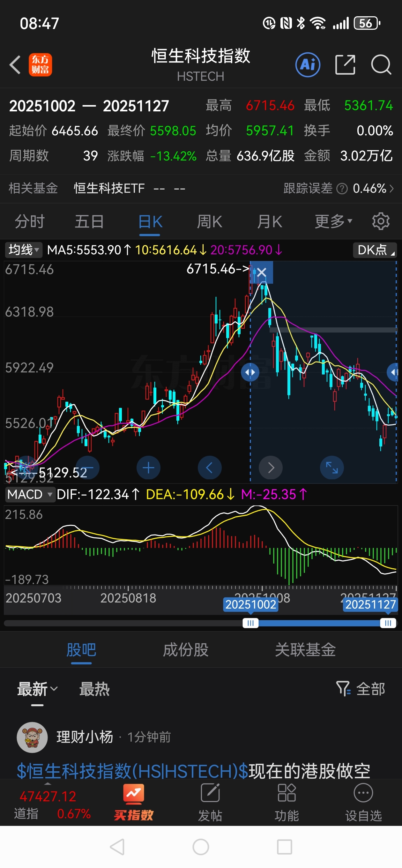This screenshot has height=868, width=402.
Task: Tap the tracking error help question icon
Action: click(x=342, y=189)
